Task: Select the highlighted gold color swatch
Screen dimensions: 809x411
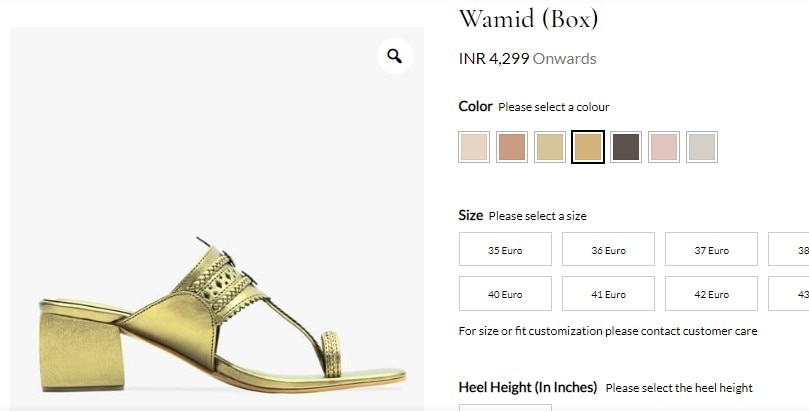Action: click(588, 147)
